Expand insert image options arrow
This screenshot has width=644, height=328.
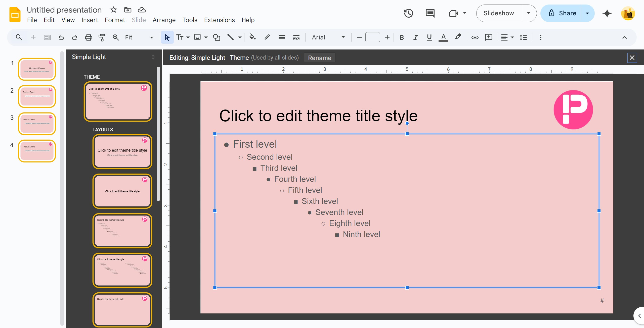tap(206, 37)
